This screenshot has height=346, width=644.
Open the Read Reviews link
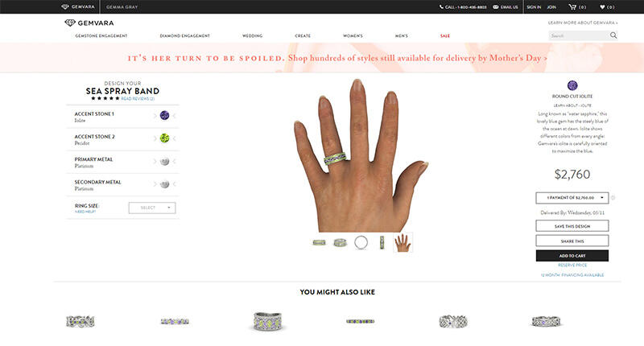tap(138, 99)
